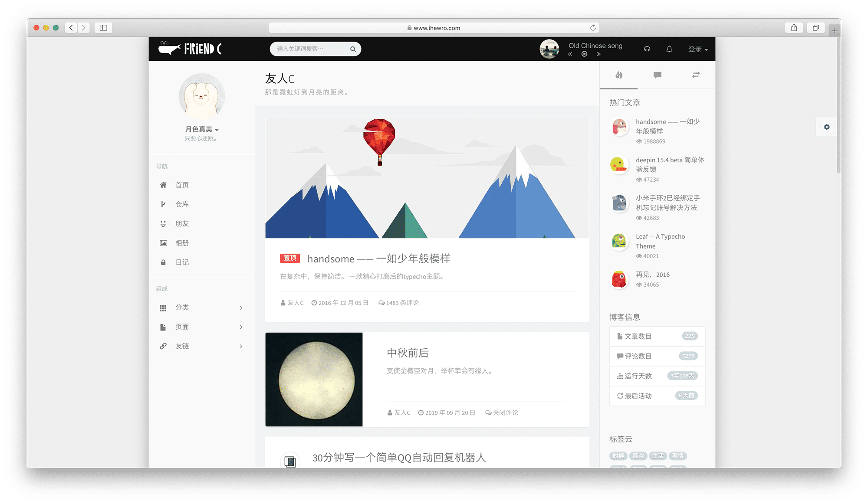The image size is (868, 504).
Task: Select the 喜欢 tag
Action: coord(638,456)
